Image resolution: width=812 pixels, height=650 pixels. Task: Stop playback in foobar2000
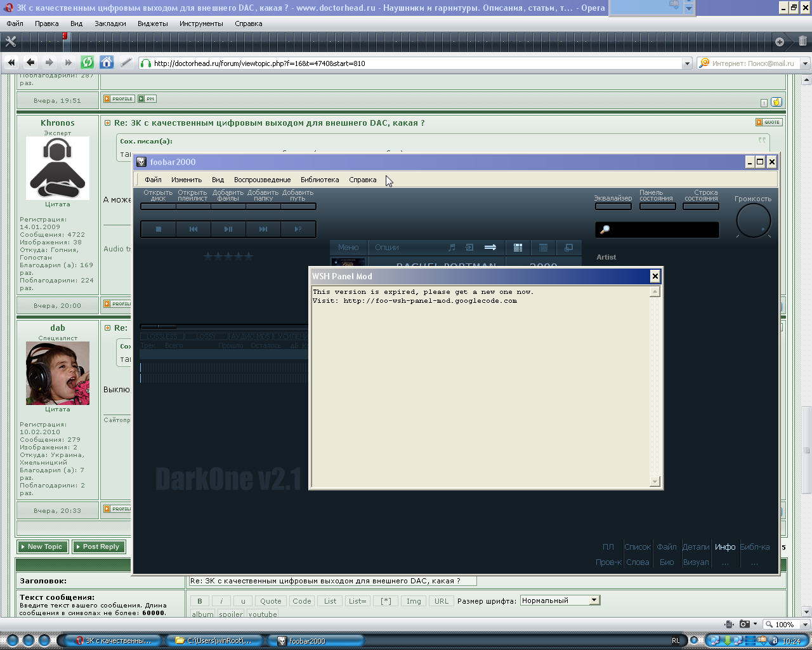pyautogui.click(x=159, y=229)
